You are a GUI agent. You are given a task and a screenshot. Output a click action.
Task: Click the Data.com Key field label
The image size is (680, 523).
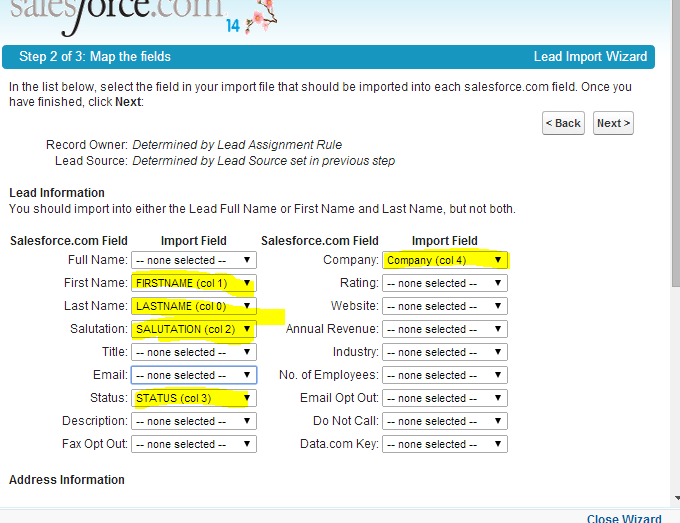340,444
